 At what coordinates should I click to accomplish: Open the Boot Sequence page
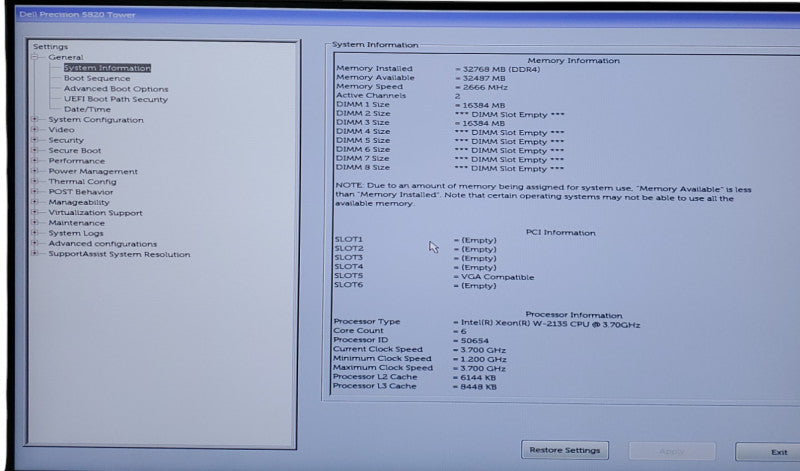(x=97, y=78)
